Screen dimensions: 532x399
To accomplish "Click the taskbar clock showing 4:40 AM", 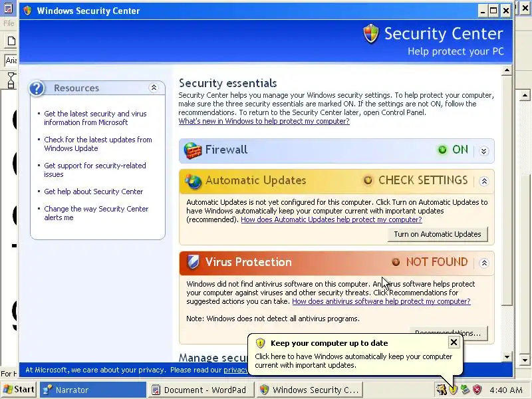I will [506, 390].
